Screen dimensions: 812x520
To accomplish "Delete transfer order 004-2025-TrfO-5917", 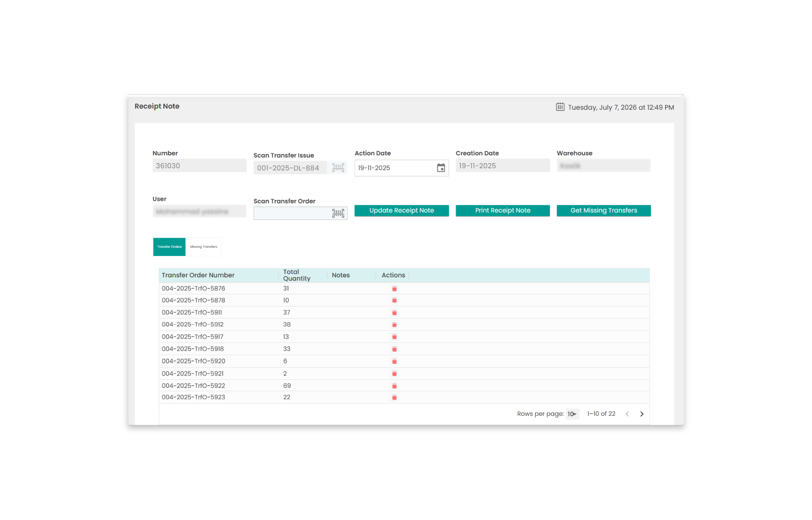I will [394, 337].
